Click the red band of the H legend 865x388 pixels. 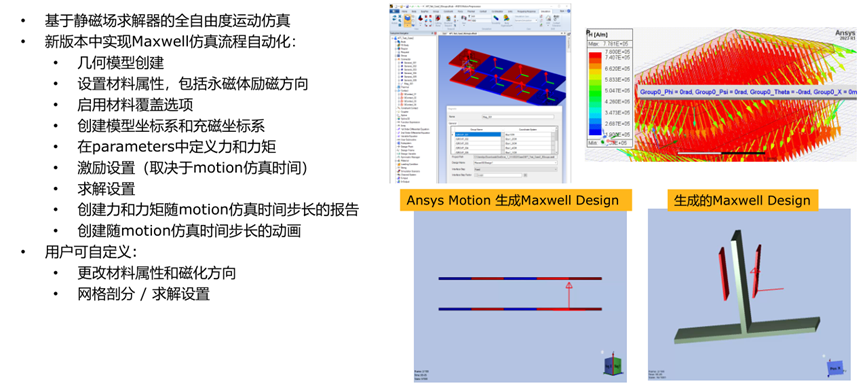click(x=595, y=55)
